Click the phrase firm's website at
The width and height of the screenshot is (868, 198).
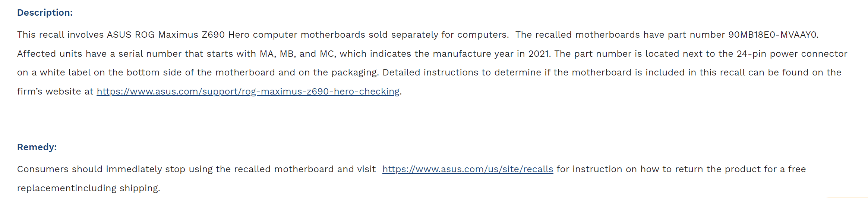point(55,92)
